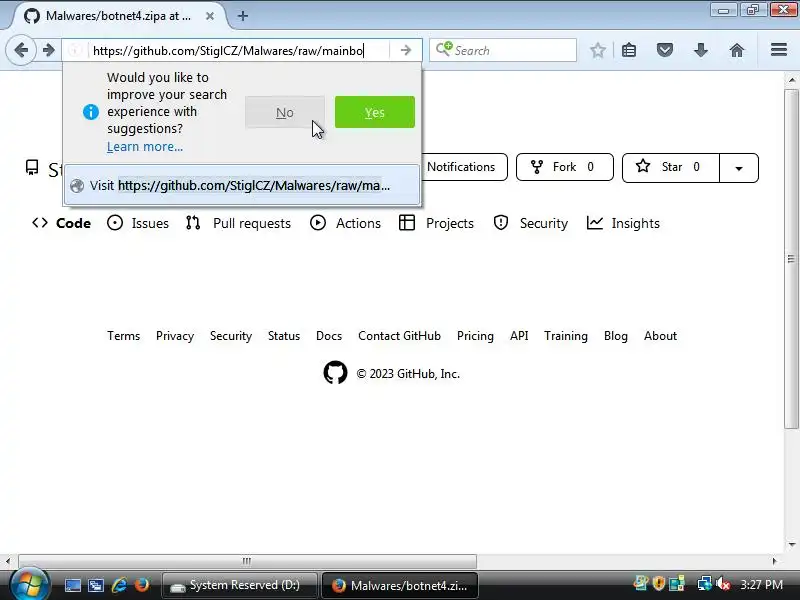
Task: Open About footer link
Action: [660, 336]
